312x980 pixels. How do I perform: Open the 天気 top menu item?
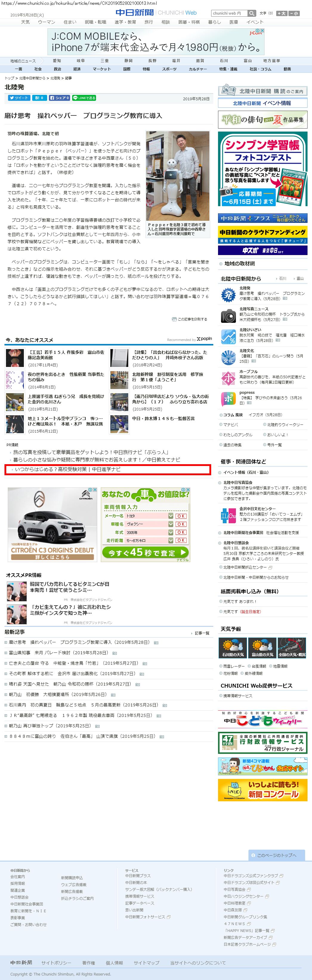click(25, 22)
